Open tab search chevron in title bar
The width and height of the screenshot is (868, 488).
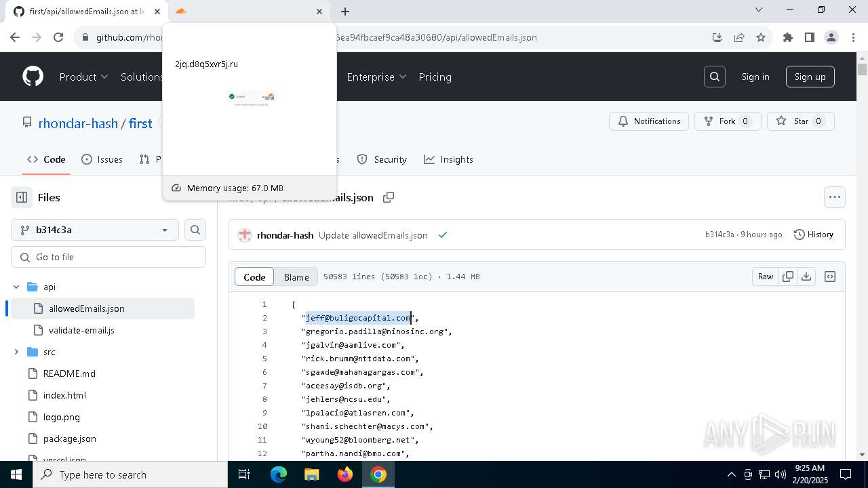click(759, 9)
